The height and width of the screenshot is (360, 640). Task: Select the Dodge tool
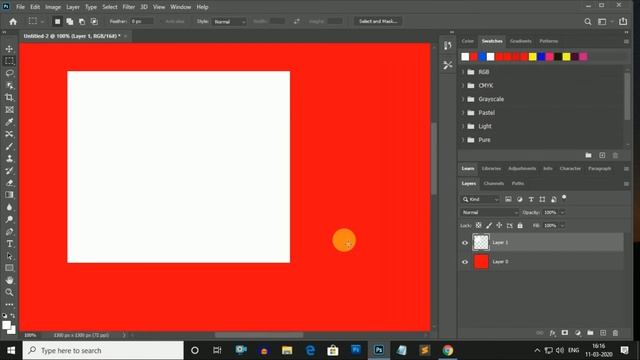[x=9, y=219]
